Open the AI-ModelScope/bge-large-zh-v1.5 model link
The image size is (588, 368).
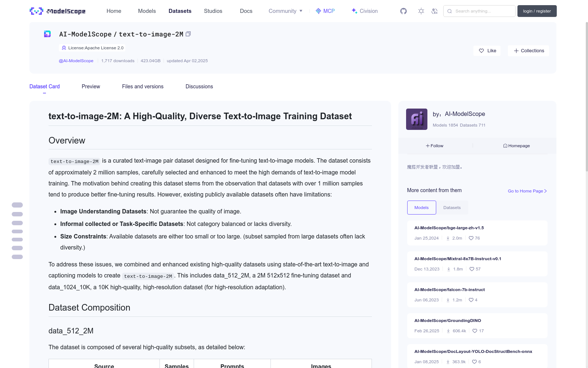tap(449, 228)
